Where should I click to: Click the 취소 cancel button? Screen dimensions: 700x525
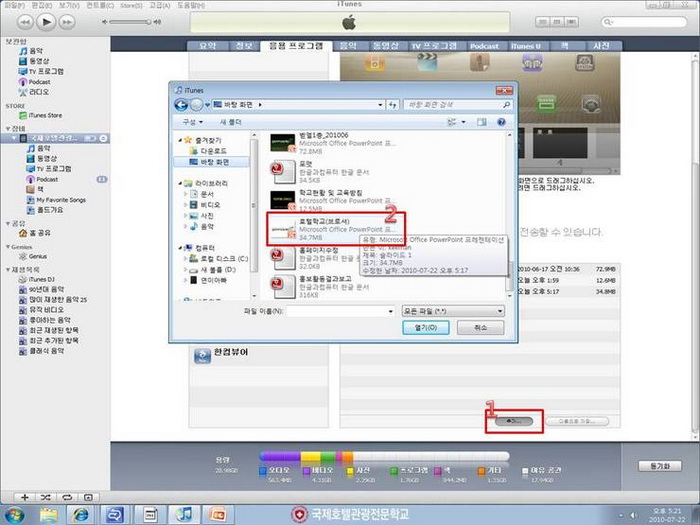(480, 327)
